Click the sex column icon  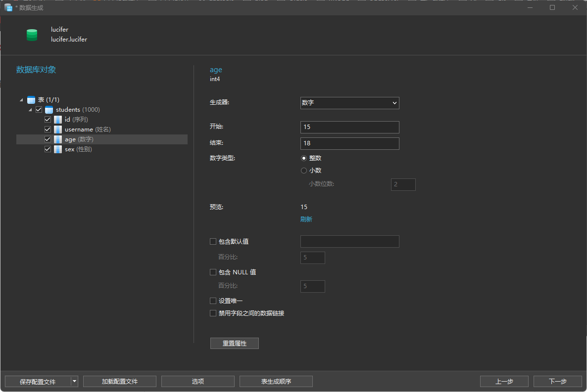point(57,149)
